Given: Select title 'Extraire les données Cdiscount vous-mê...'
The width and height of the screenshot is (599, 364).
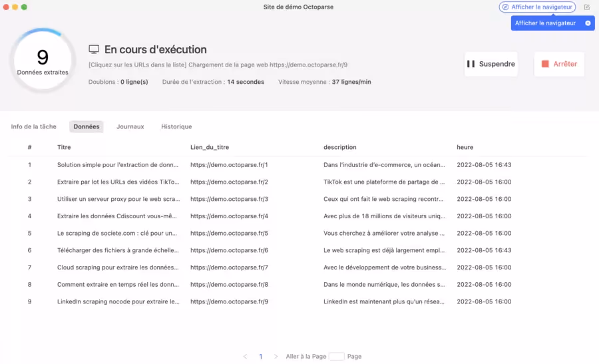Looking at the screenshot, I should (117, 216).
